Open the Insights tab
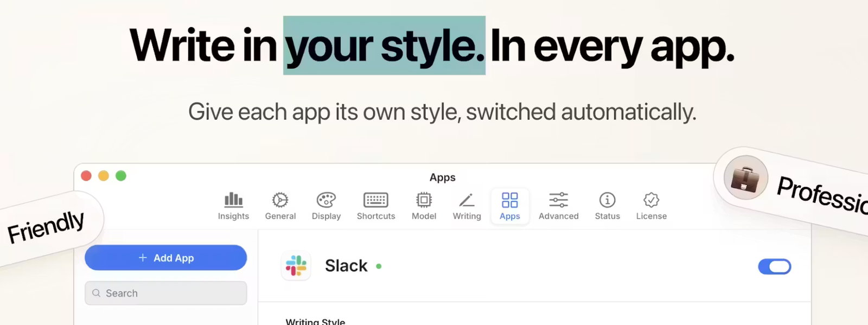Viewport: 868px width, 325px height. coord(233,206)
